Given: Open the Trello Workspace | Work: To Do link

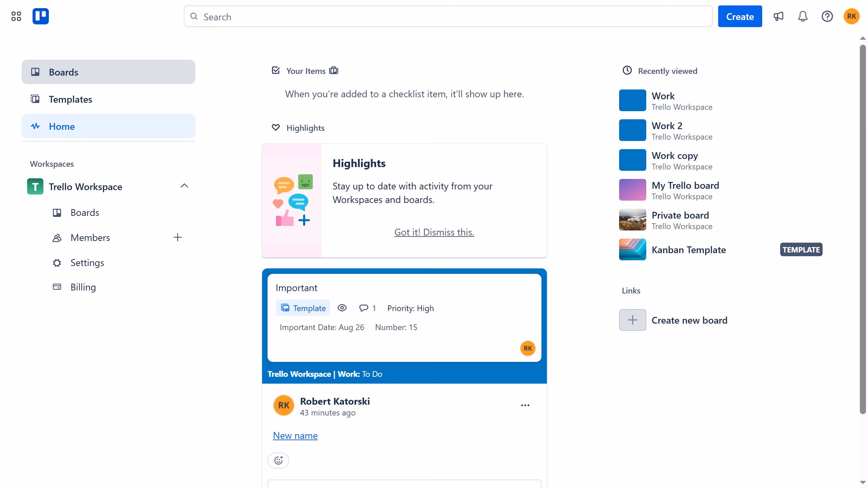Looking at the screenshot, I should click(x=325, y=374).
